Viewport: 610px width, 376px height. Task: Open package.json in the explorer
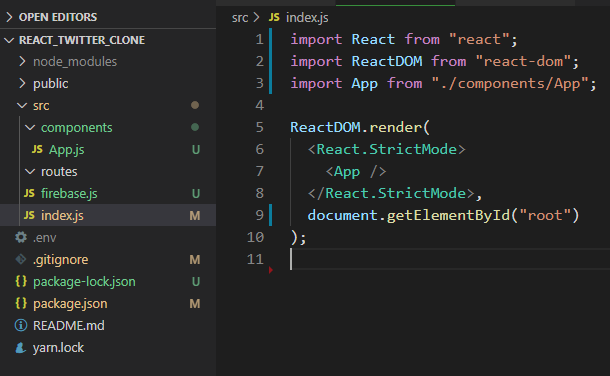[70, 304]
